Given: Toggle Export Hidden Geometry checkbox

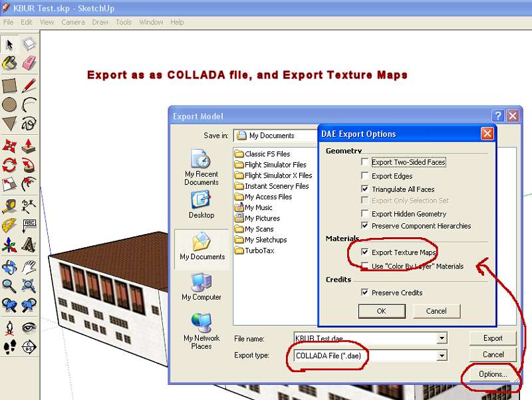Looking at the screenshot, I should click(x=364, y=213).
